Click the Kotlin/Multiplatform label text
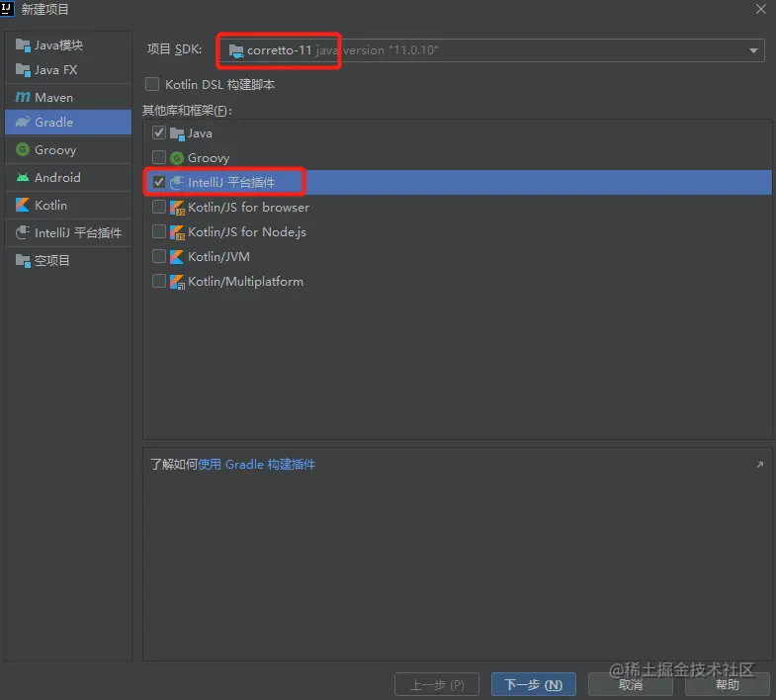The image size is (776, 700). [245, 282]
